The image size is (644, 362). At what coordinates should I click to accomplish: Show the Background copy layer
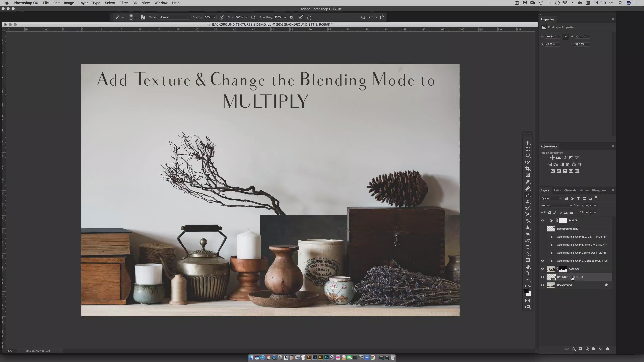click(542, 229)
